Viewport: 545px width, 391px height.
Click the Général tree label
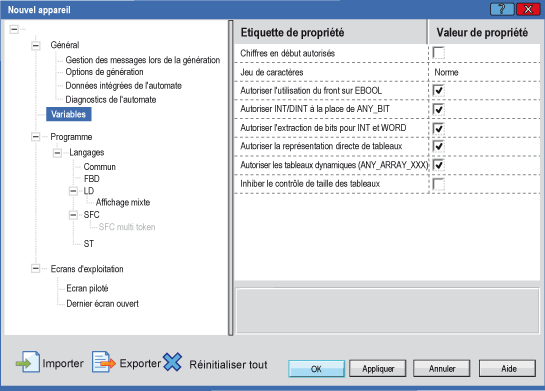pyautogui.click(x=65, y=45)
